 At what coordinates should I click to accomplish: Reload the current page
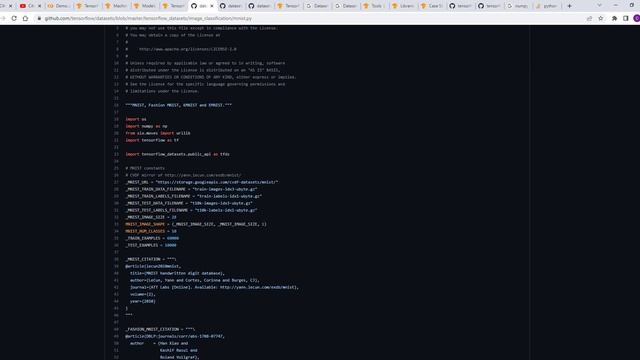14,18
